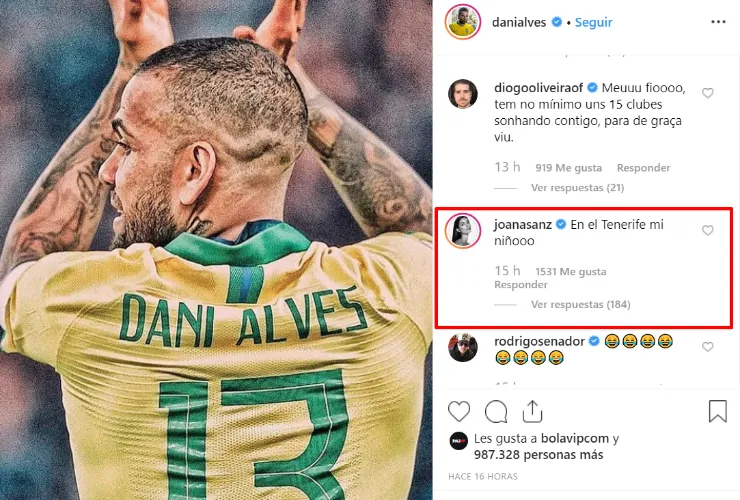Reply to the joanasanz comment with Responder

521,285
